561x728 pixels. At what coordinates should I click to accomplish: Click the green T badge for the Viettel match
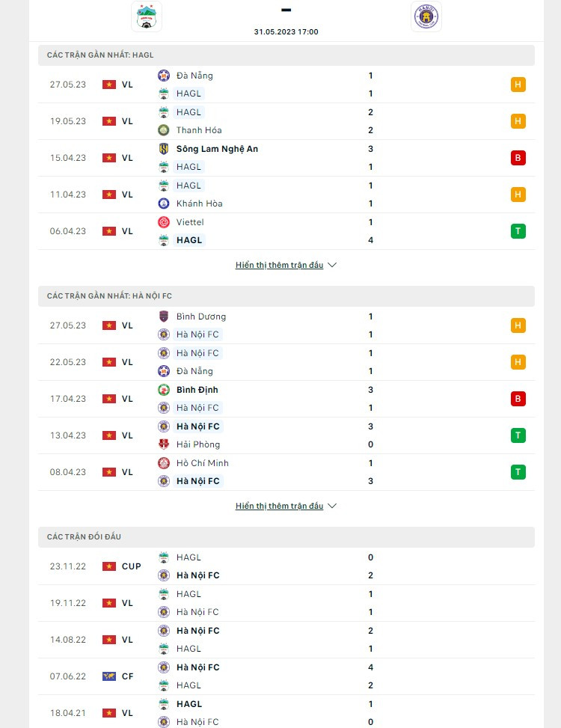[518, 231]
